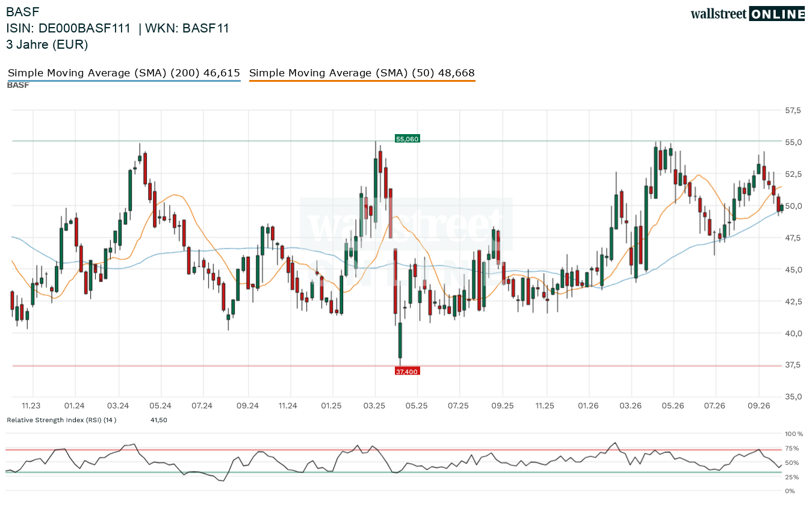Click the orange SMA 50 legend underline
Viewport: 812px width, 507px height.
pos(362,80)
